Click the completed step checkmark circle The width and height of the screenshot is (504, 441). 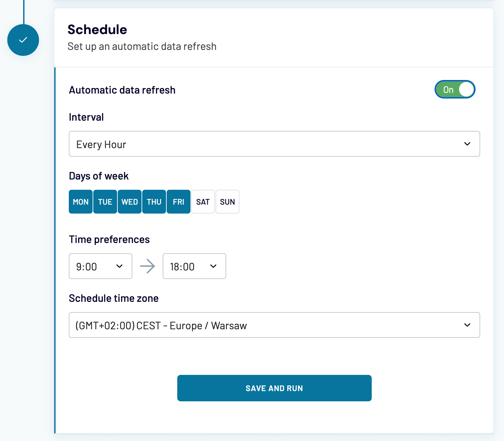pos(23,40)
